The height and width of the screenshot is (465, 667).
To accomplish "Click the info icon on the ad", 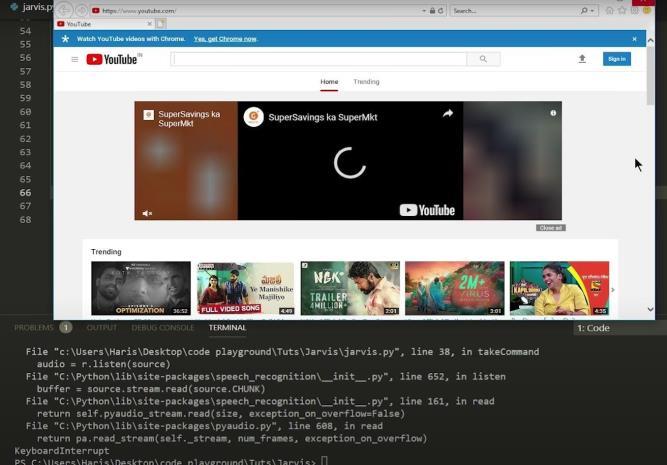I will 553,113.
